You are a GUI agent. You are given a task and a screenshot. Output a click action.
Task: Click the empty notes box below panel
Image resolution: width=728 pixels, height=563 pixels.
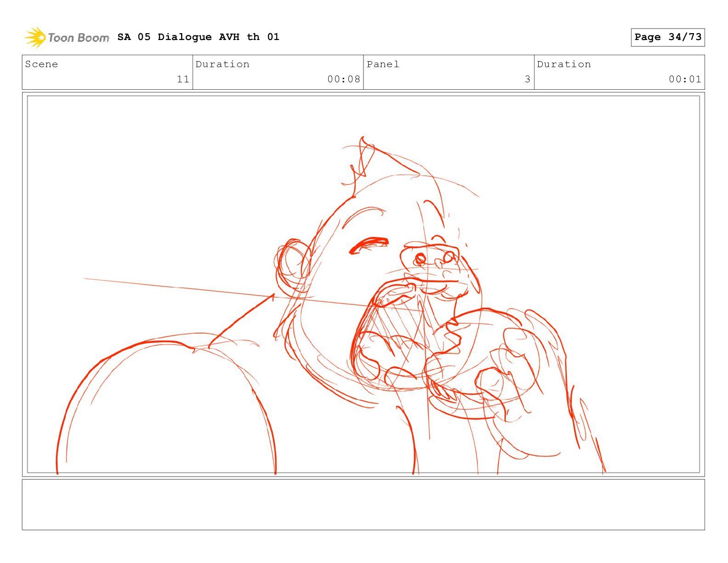(x=364, y=505)
